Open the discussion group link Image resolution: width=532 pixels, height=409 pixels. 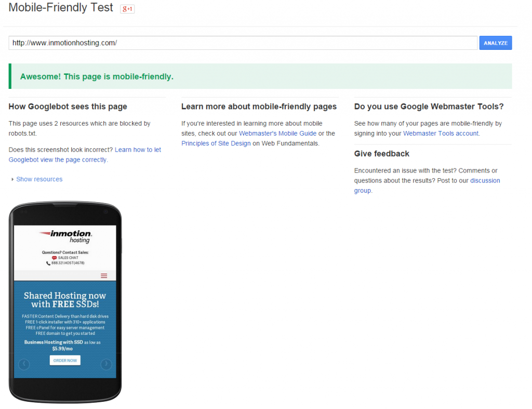click(x=485, y=180)
